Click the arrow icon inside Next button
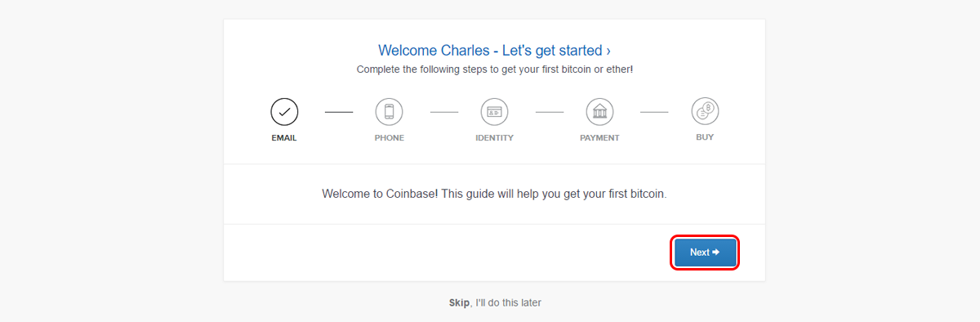The width and height of the screenshot is (980, 322). (716, 253)
